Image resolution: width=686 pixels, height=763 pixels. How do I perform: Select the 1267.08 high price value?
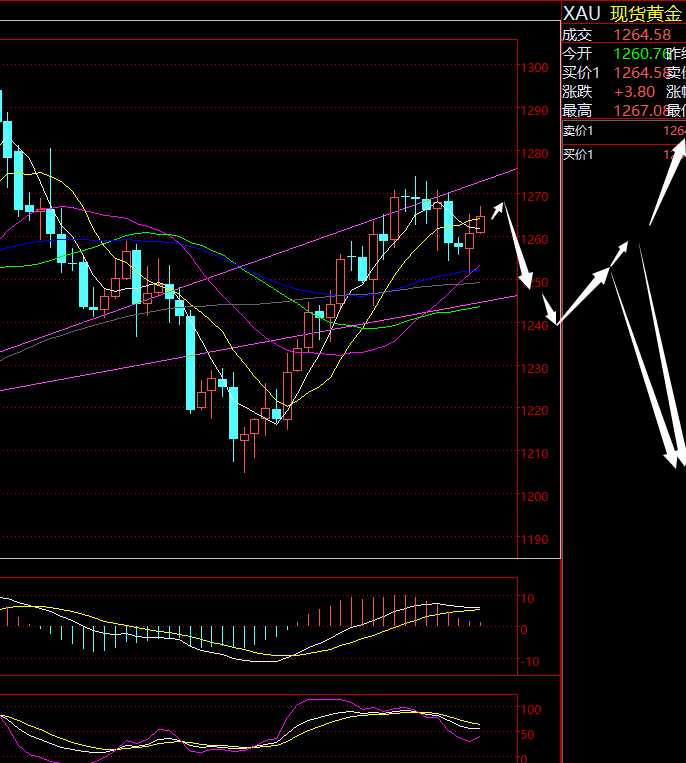point(640,110)
